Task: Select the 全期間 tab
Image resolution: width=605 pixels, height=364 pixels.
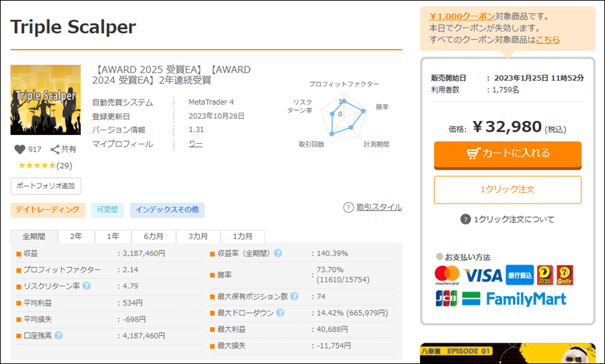Action: click(34, 236)
